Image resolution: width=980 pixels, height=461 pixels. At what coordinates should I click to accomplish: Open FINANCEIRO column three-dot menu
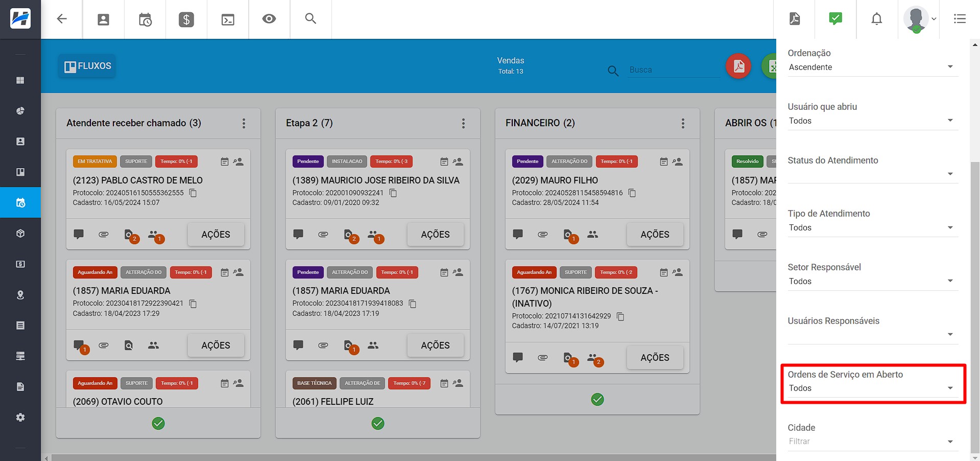click(x=683, y=123)
